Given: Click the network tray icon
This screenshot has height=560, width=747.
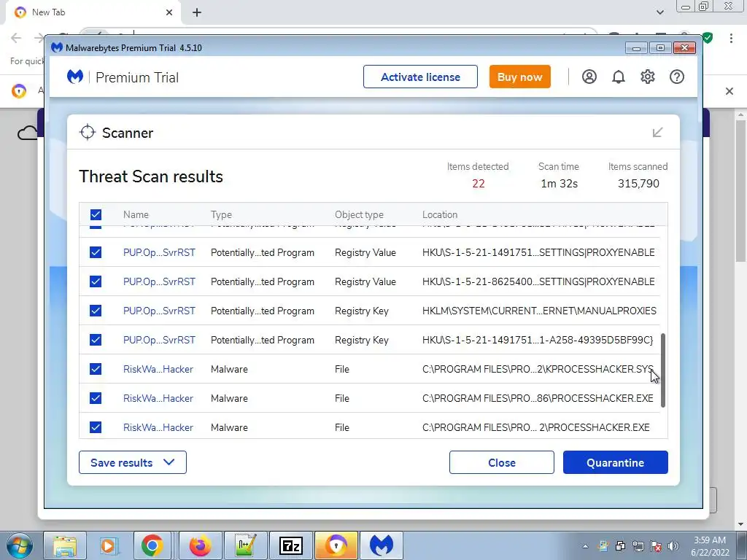Looking at the screenshot, I should point(638,546).
